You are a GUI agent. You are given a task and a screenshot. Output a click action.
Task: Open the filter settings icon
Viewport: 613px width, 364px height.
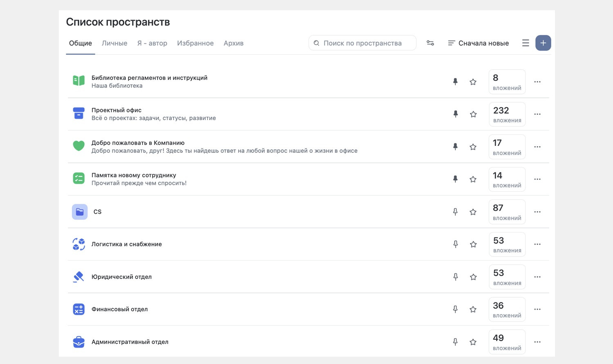point(430,43)
